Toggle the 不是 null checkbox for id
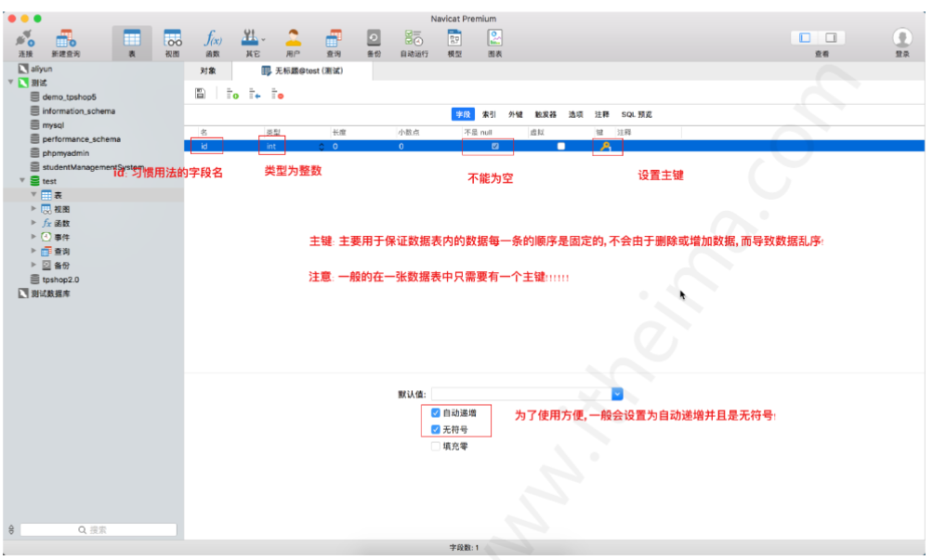 pos(495,146)
